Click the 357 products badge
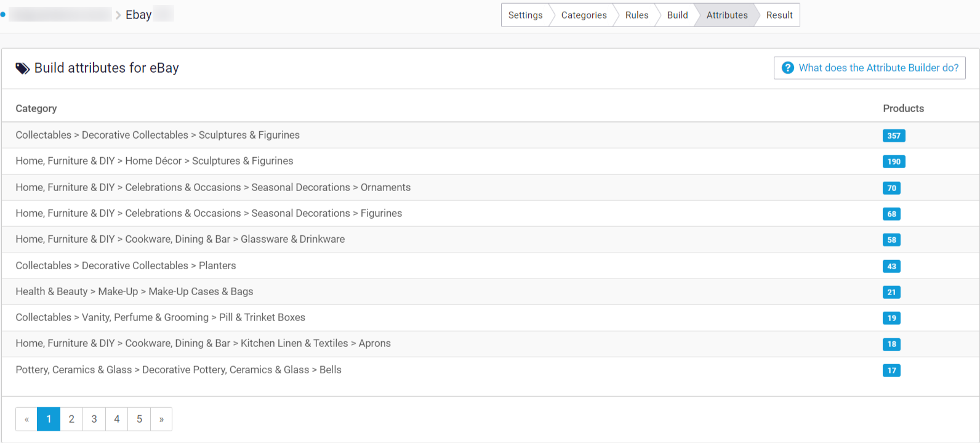Image resolution: width=980 pixels, height=443 pixels. 893,136
